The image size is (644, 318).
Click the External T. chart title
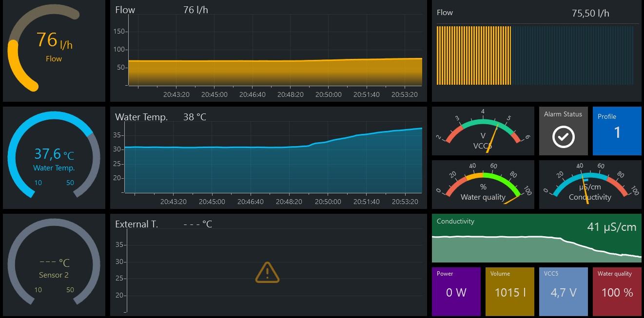pyautogui.click(x=137, y=224)
